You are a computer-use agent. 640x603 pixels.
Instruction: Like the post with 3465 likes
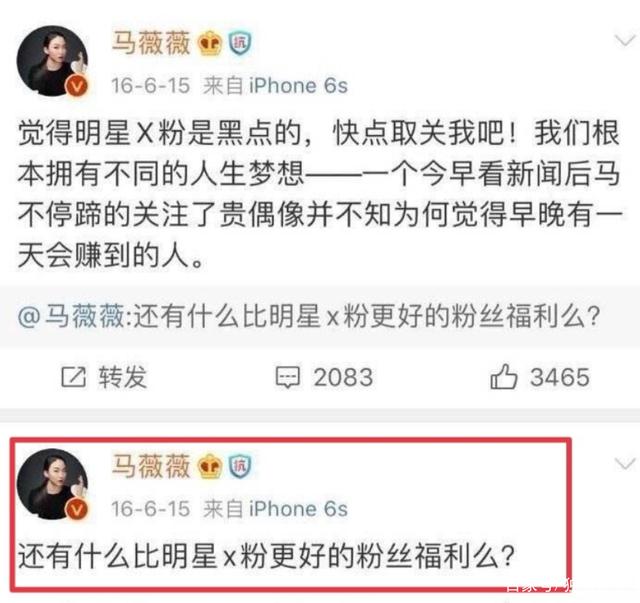(540, 376)
